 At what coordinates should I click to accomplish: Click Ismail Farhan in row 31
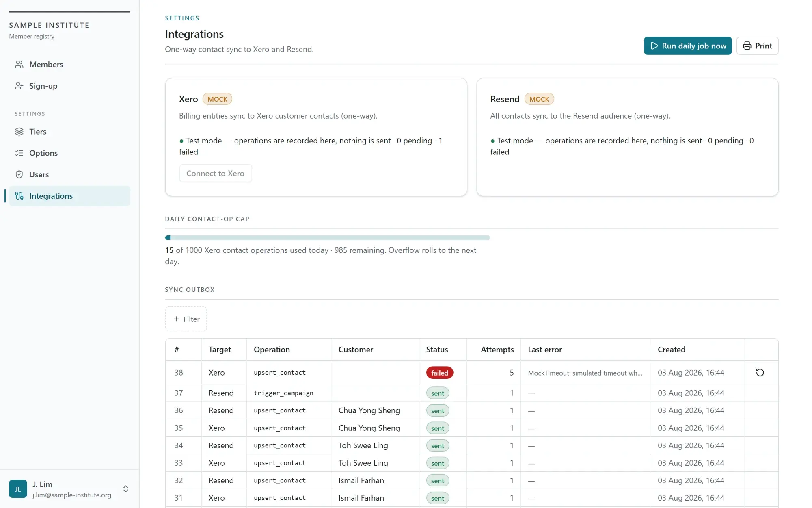(x=361, y=498)
